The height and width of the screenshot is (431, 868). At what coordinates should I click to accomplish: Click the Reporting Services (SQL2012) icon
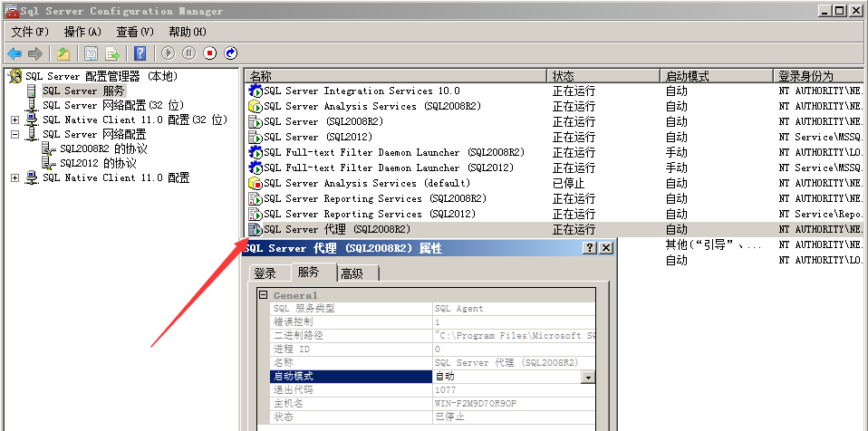256,214
